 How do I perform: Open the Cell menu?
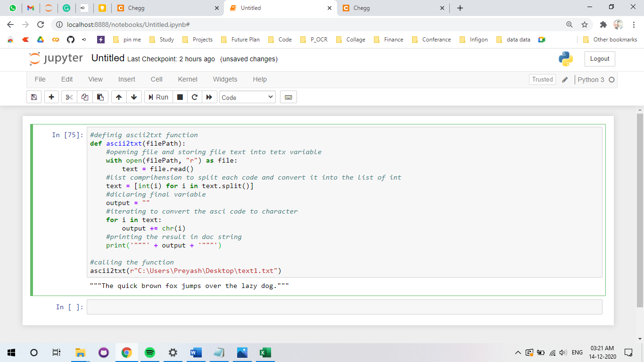pos(157,79)
